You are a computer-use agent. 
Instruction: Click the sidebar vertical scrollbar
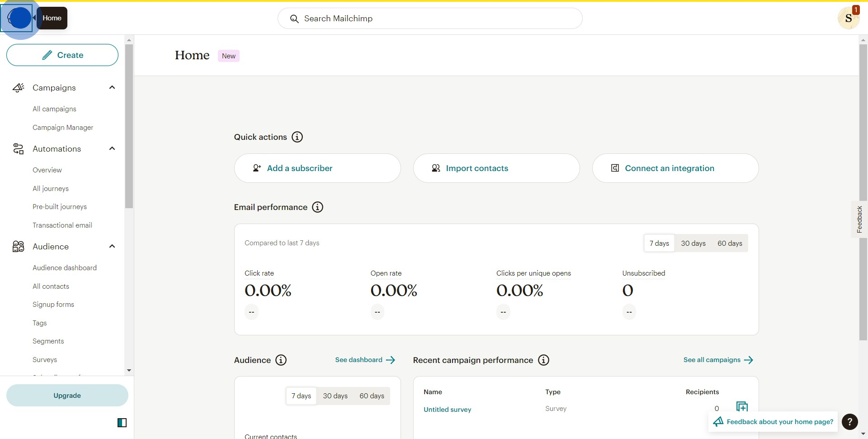coord(129,127)
